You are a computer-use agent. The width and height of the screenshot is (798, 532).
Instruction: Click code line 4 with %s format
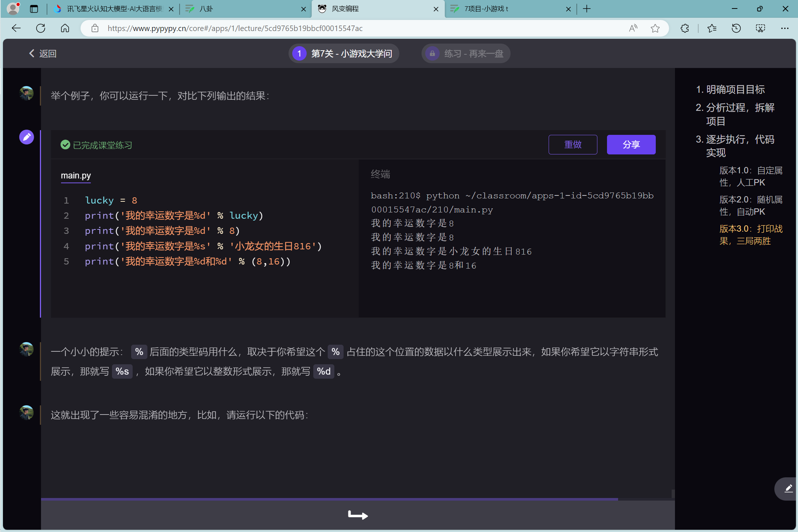[203, 246]
